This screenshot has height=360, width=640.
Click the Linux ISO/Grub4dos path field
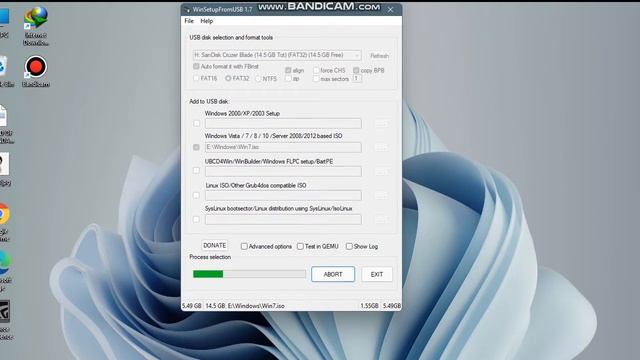(283, 196)
